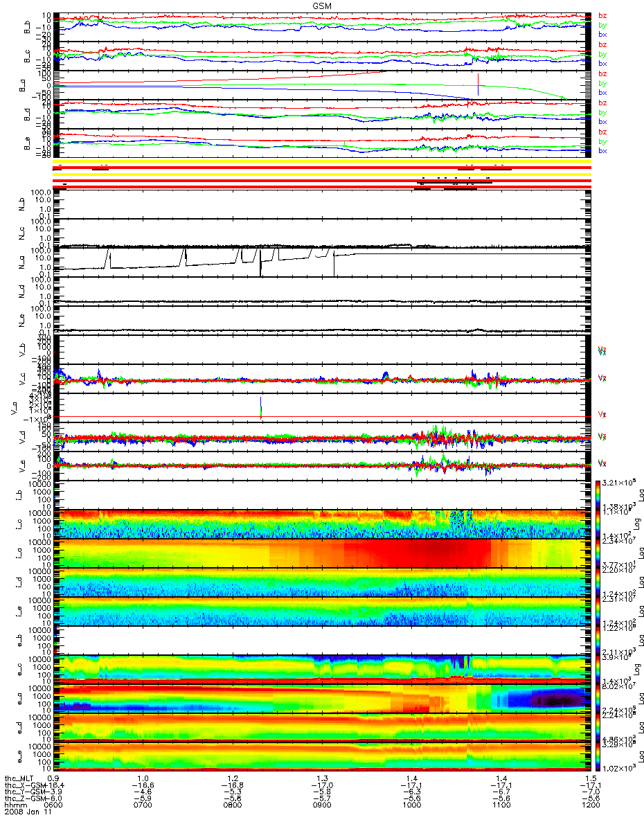Select the bz legend label beside the B_b panel

[602, 15]
